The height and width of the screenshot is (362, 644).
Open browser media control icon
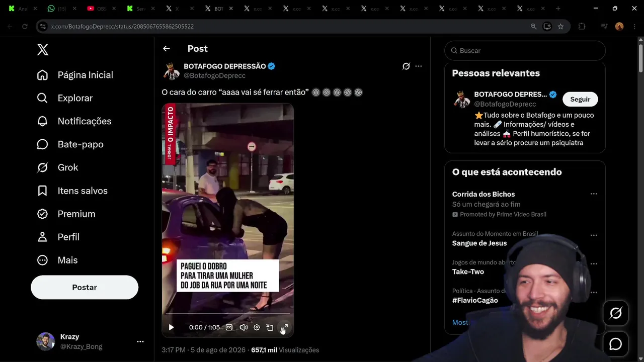coord(604,26)
